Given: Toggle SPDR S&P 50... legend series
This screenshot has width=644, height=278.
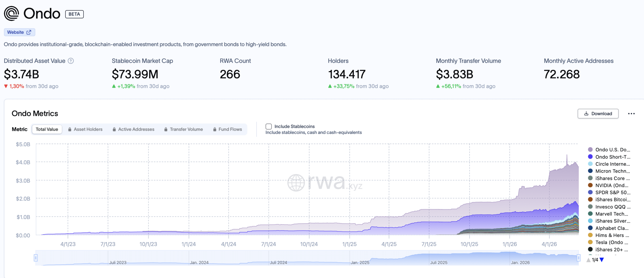Looking at the screenshot, I should pyautogui.click(x=609, y=192).
